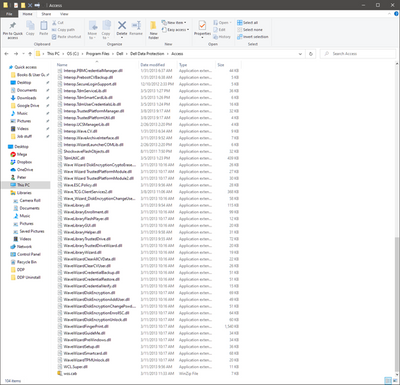Open Control Panel in navigation pane
The width and height of the screenshot is (400, 385).
tap(25, 254)
